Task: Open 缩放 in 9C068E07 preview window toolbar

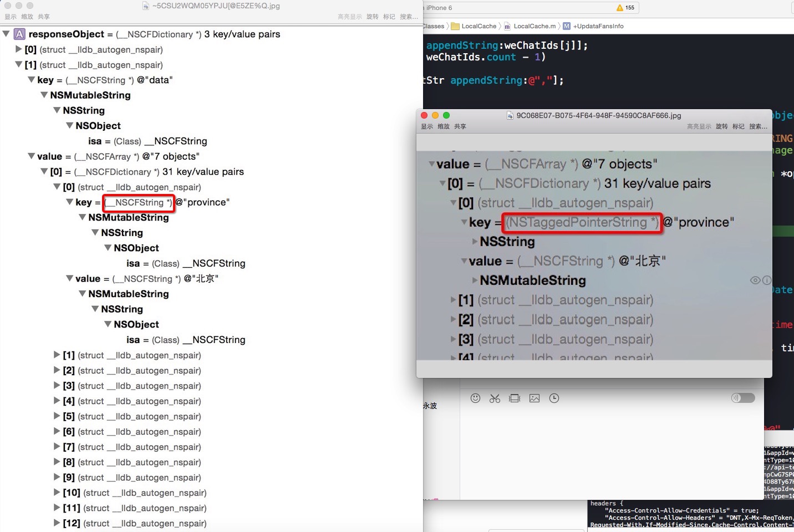Action: click(x=444, y=126)
